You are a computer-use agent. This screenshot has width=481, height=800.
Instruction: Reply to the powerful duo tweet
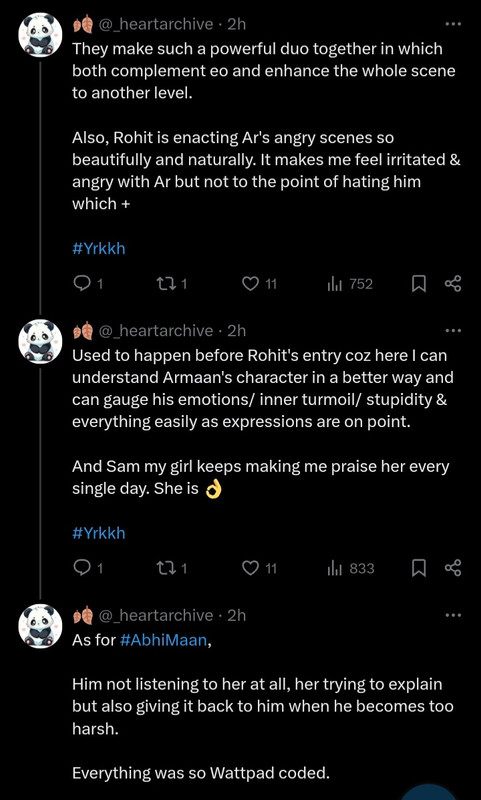88,284
